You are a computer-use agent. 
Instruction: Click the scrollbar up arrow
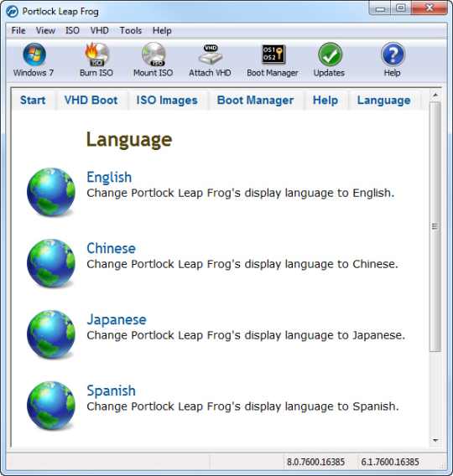click(x=435, y=95)
